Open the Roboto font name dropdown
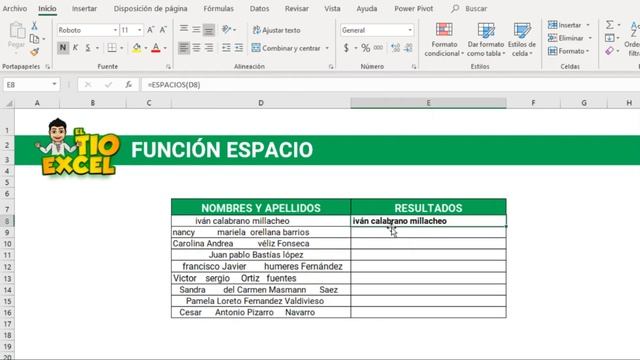 coord(115,30)
